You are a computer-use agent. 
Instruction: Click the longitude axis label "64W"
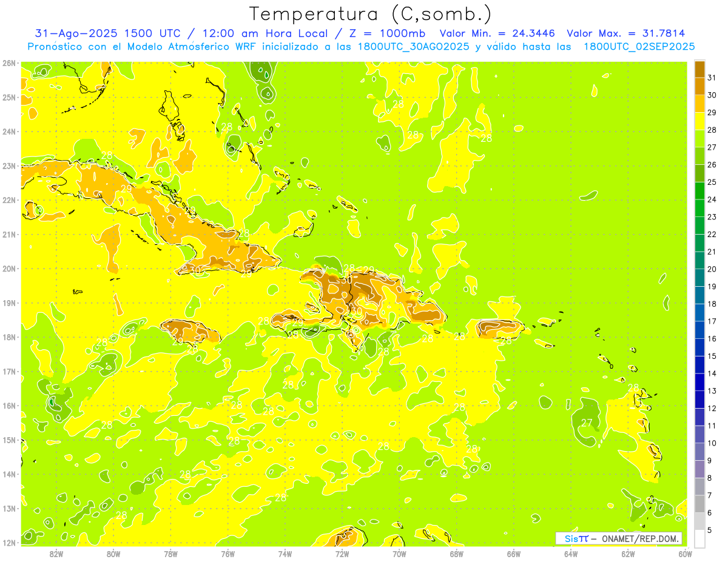571,554
